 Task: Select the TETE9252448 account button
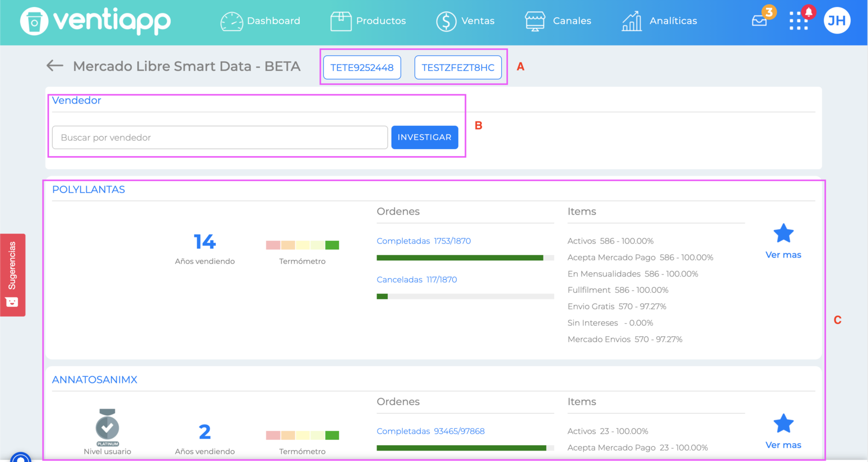click(x=362, y=67)
